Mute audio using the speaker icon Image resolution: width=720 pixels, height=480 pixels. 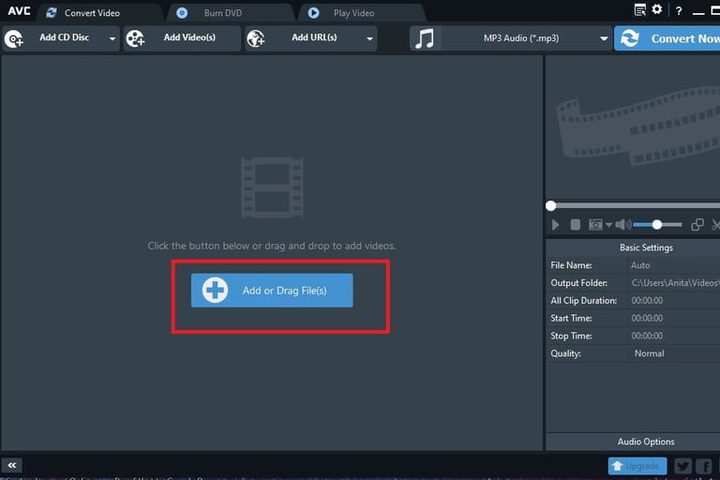tap(622, 225)
